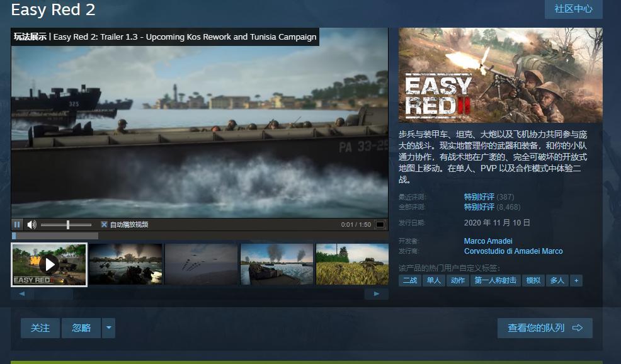Click the Easy Red II header image
Image resolution: width=621 pixels, height=364 pixels.
pos(501,75)
